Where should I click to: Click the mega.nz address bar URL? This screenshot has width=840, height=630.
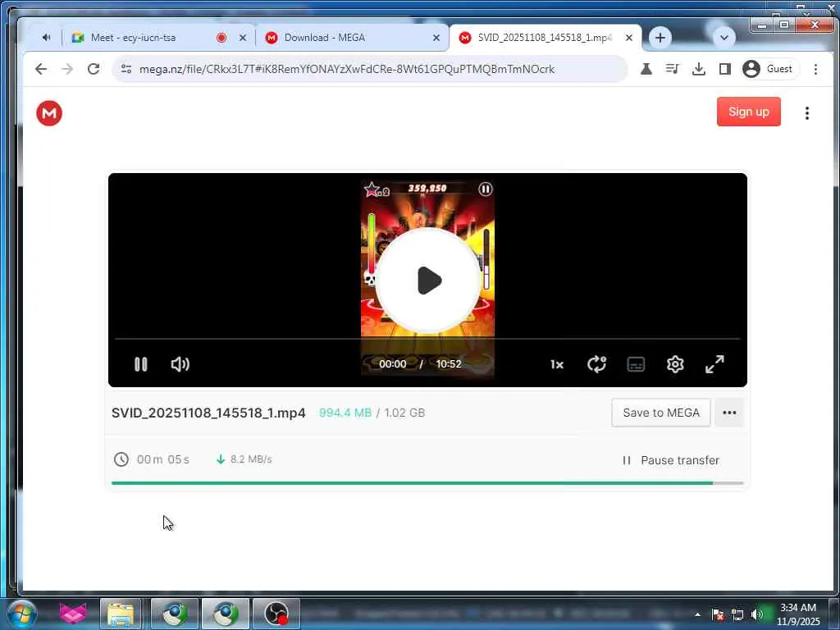[347, 69]
